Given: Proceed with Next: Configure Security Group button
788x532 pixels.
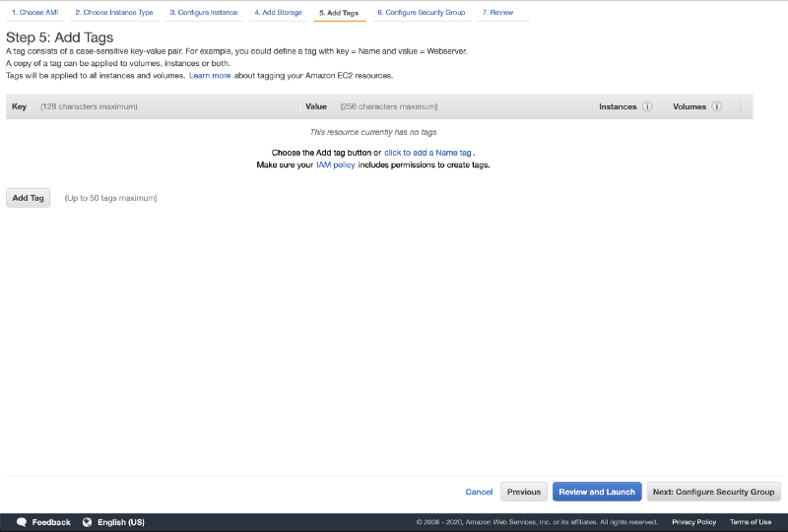Looking at the screenshot, I should click(713, 492).
